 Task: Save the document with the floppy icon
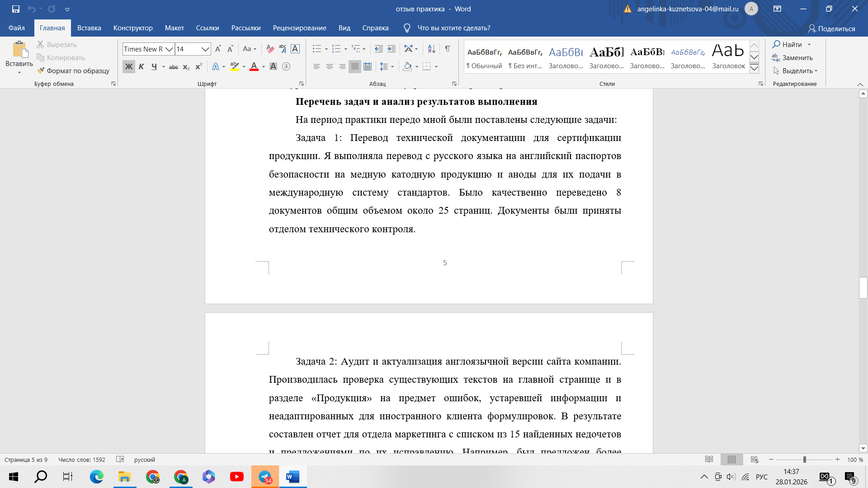[x=16, y=9]
